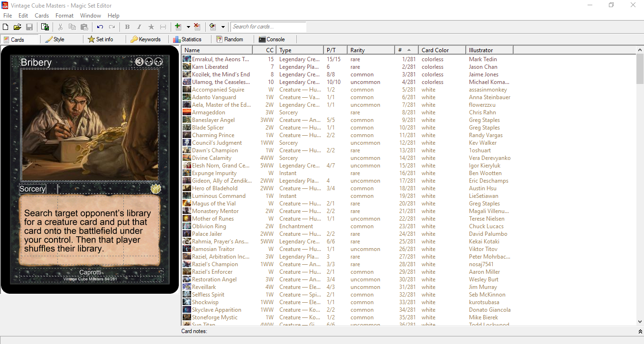Open the Format menu

[64, 16]
